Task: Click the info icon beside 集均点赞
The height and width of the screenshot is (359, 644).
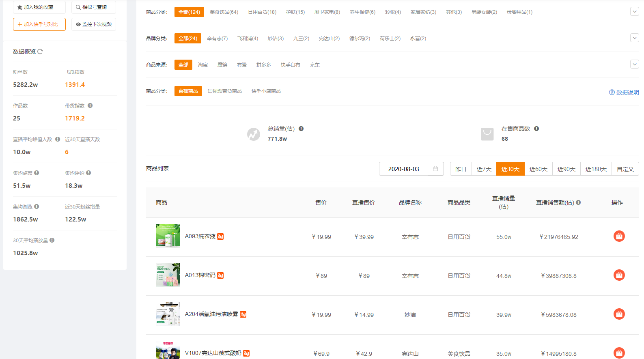Action: click(37, 173)
